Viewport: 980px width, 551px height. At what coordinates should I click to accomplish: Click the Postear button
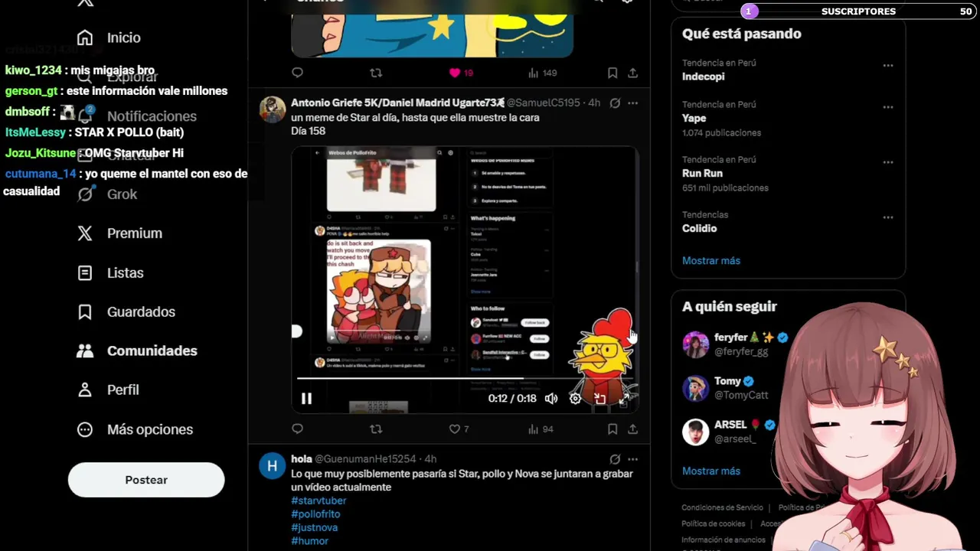click(146, 480)
